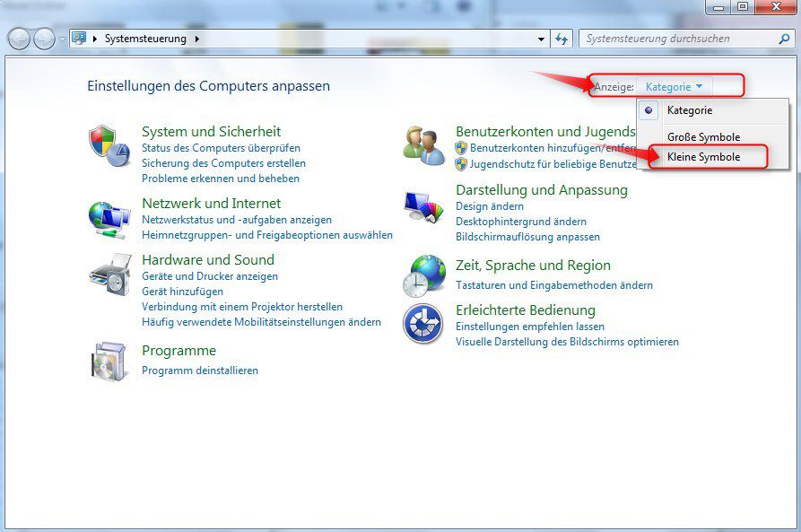
Task: Click the refresh icon beside the address bar
Action: [561, 39]
